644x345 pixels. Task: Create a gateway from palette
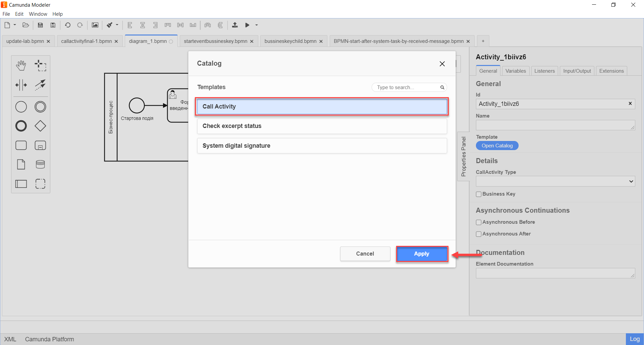click(x=40, y=126)
